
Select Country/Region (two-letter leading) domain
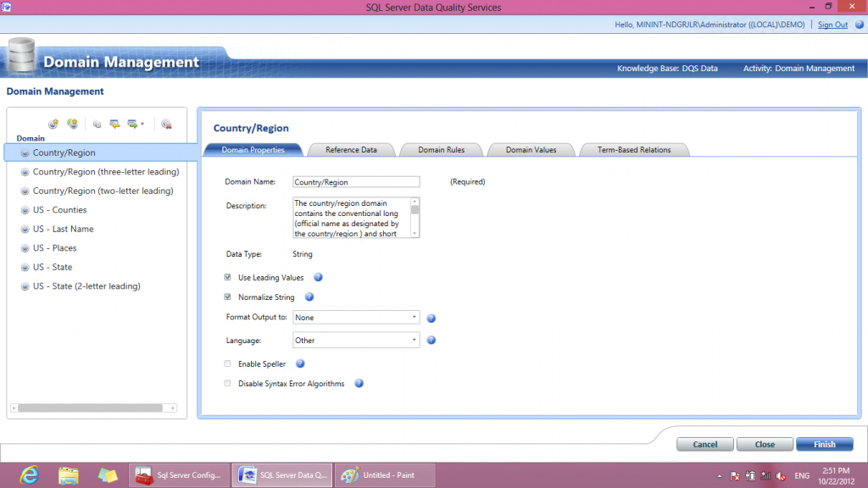click(x=103, y=191)
